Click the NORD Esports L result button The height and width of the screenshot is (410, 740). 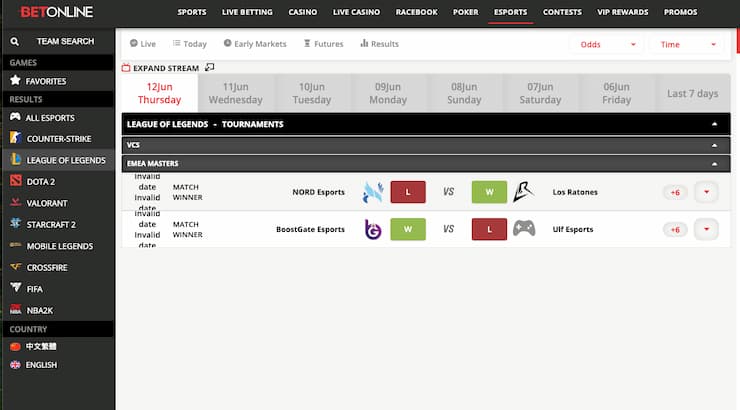[x=408, y=192]
